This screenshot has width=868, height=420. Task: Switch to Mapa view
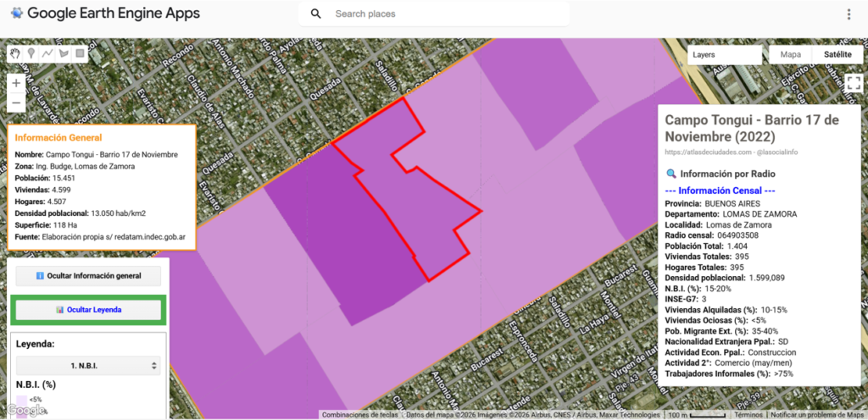[x=790, y=54]
